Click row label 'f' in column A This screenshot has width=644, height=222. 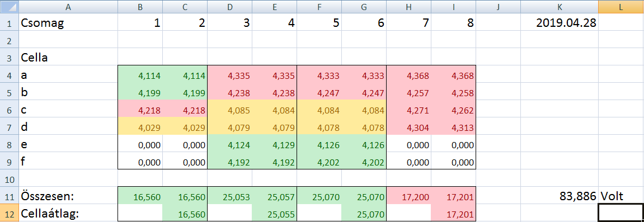coord(68,161)
